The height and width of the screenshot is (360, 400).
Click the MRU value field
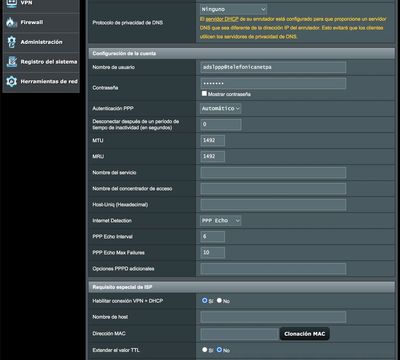coord(213,156)
